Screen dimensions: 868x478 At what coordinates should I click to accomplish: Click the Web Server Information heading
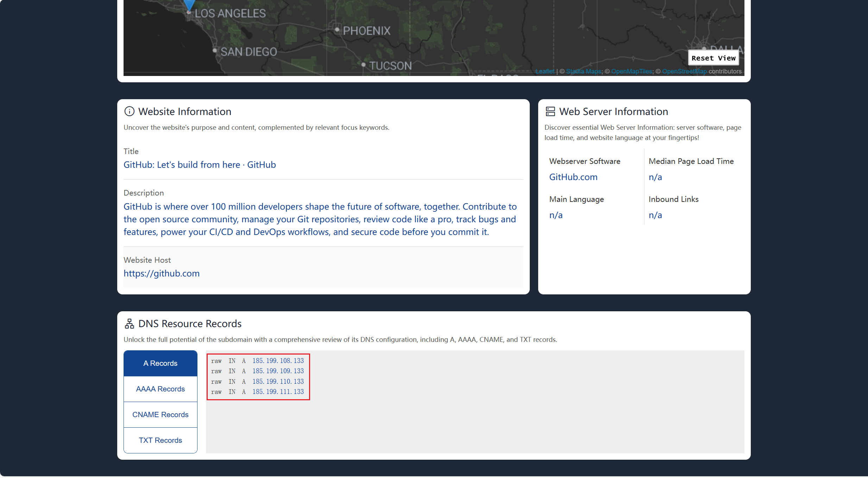coord(614,111)
